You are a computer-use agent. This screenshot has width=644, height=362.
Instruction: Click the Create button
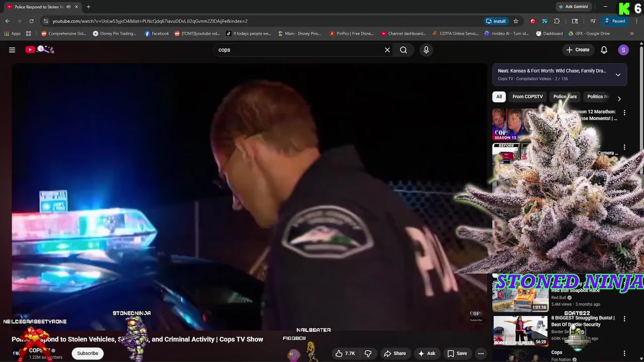(x=578, y=50)
